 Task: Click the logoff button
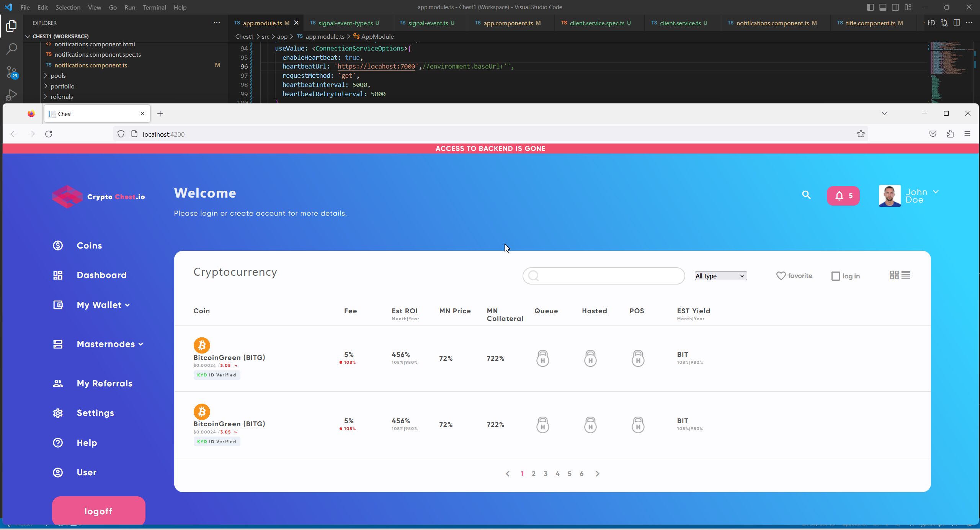pyautogui.click(x=98, y=511)
